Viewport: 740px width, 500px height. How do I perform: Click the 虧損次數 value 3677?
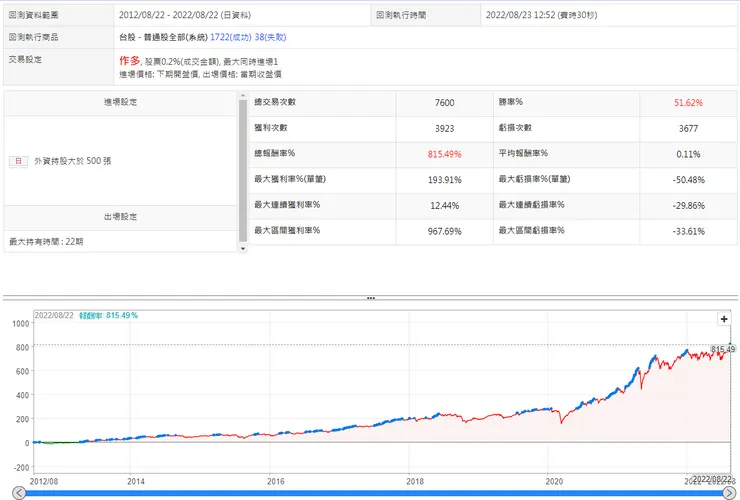[x=688, y=128]
